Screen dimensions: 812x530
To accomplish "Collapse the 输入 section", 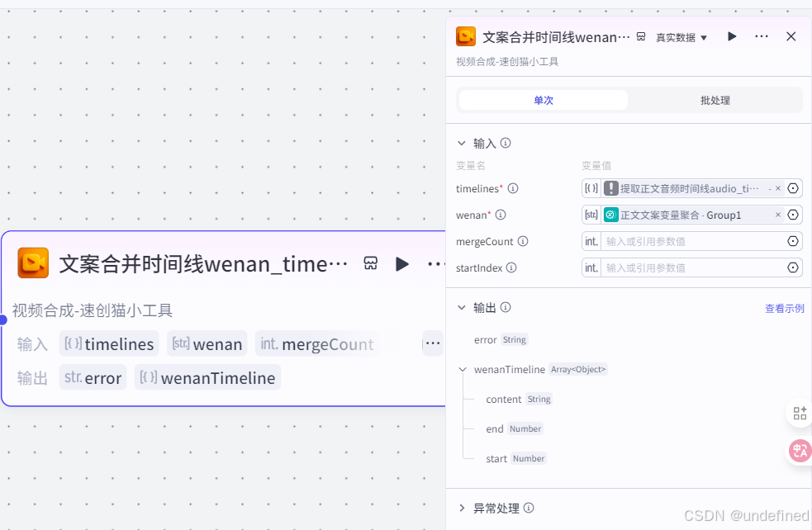I will tap(462, 143).
